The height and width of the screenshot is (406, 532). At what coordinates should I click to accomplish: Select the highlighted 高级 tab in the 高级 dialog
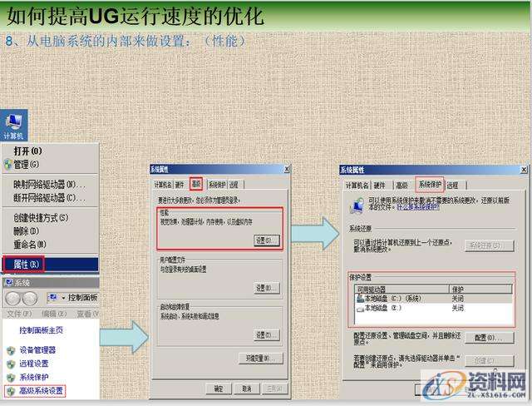pos(196,184)
